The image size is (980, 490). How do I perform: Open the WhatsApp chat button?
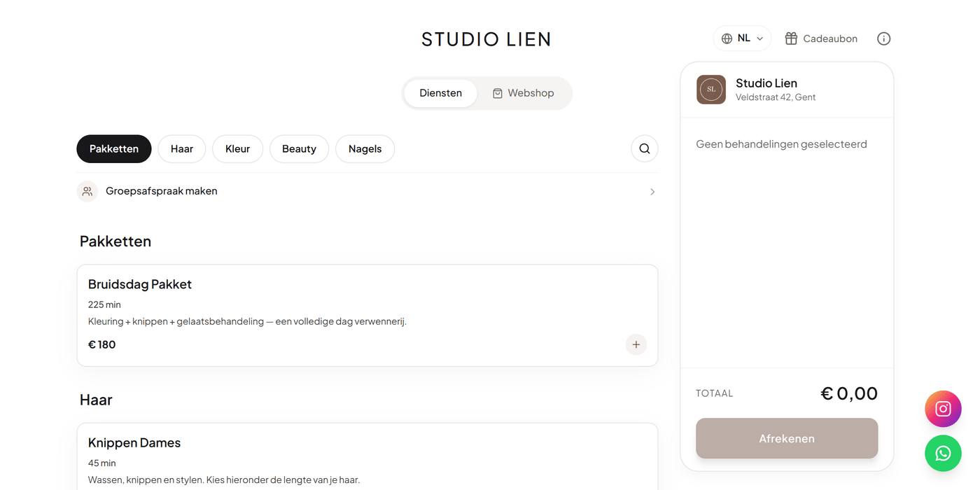(x=943, y=454)
